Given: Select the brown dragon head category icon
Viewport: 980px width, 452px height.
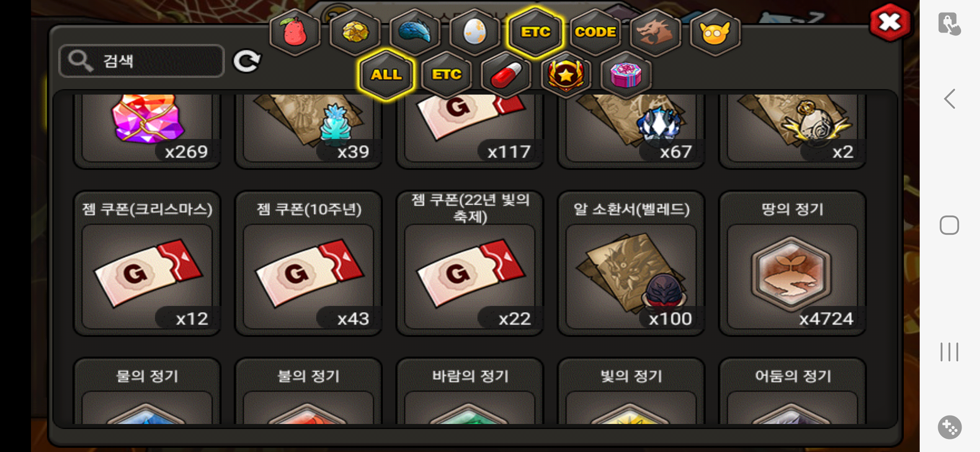Looking at the screenshot, I should (655, 32).
